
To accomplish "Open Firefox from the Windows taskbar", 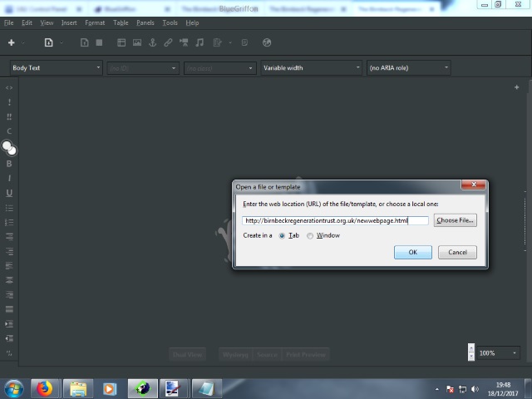I will (44, 388).
